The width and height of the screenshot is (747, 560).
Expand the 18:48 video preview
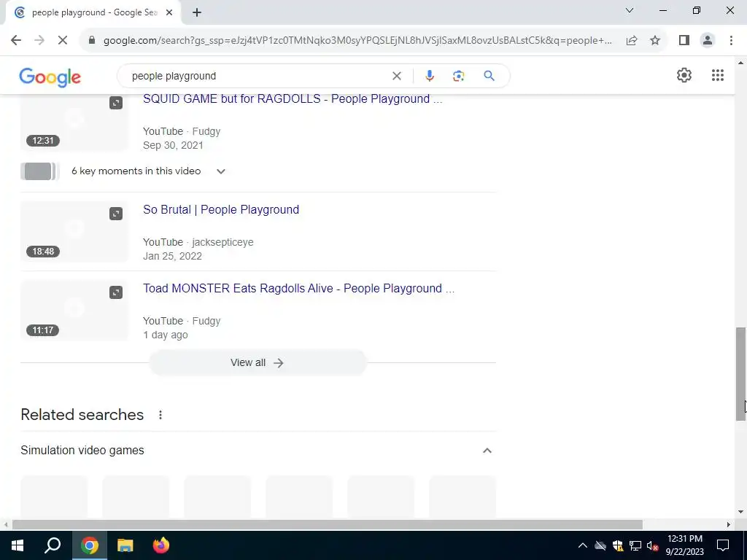click(x=116, y=214)
